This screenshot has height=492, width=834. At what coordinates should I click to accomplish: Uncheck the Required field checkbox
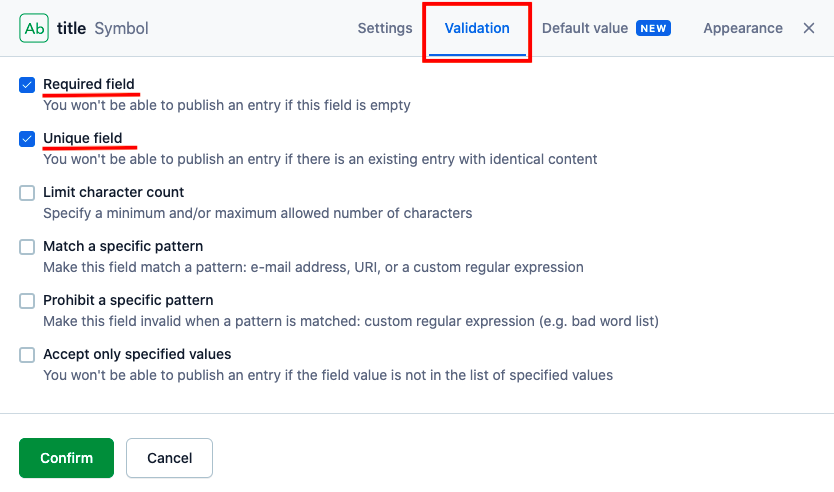tap(27, 85)
